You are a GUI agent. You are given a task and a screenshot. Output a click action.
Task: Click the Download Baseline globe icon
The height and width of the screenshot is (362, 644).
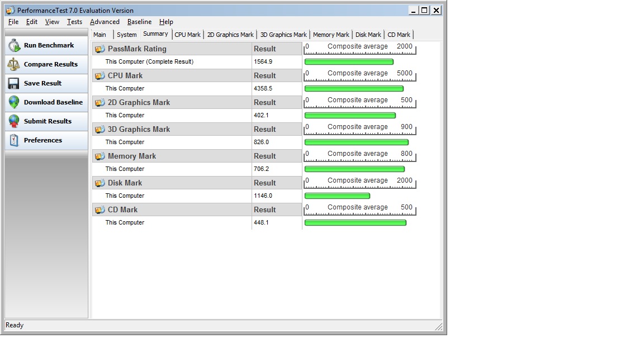coord(14,102)
